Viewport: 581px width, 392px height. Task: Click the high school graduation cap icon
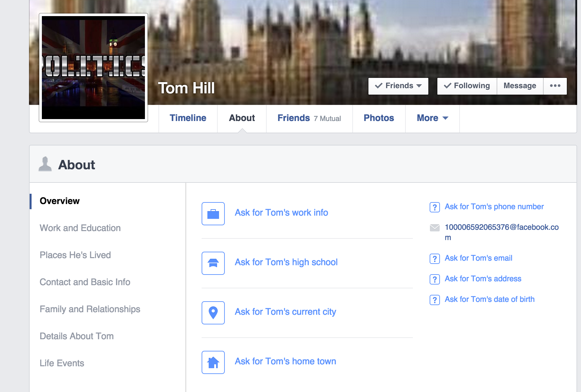pyautogui.click(x=213, y=263)
